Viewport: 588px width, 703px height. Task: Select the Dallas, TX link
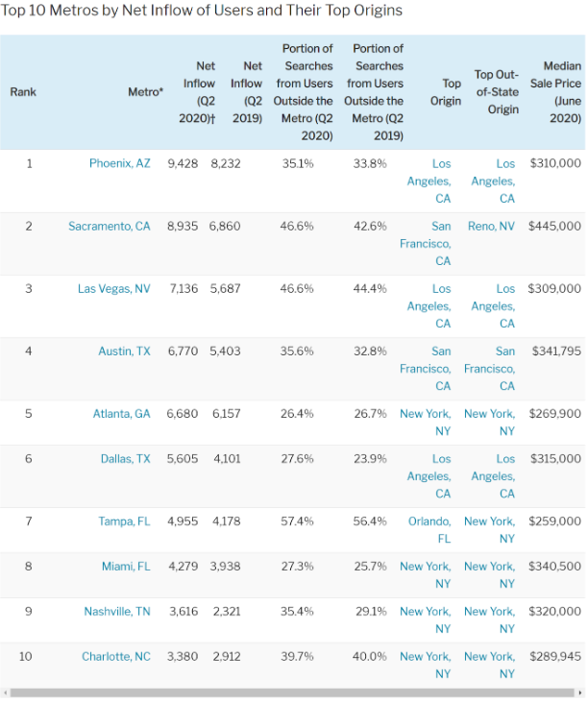125,459
